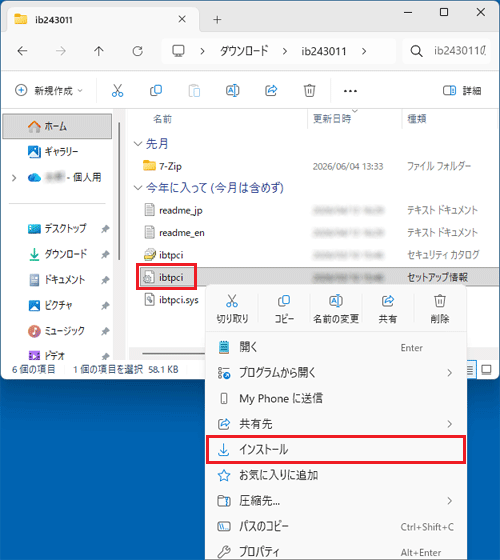Sort by the 種類 column header
The image size is (500, 560).
(x=417, y=119)
